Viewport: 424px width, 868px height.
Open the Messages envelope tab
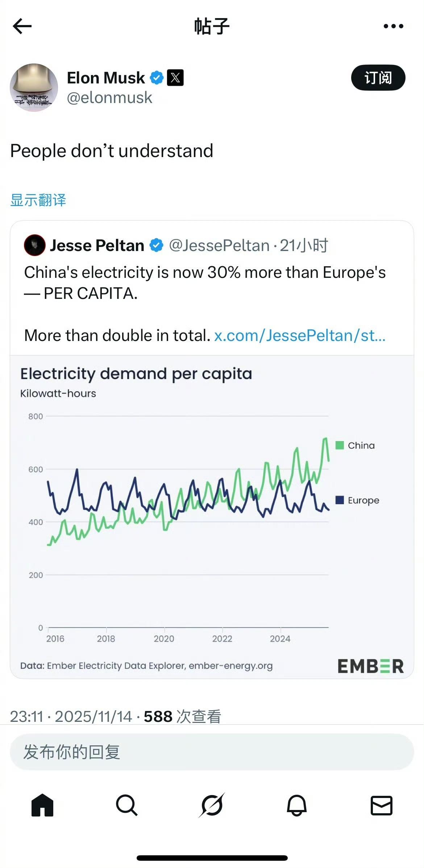click(x=382, y=805)
